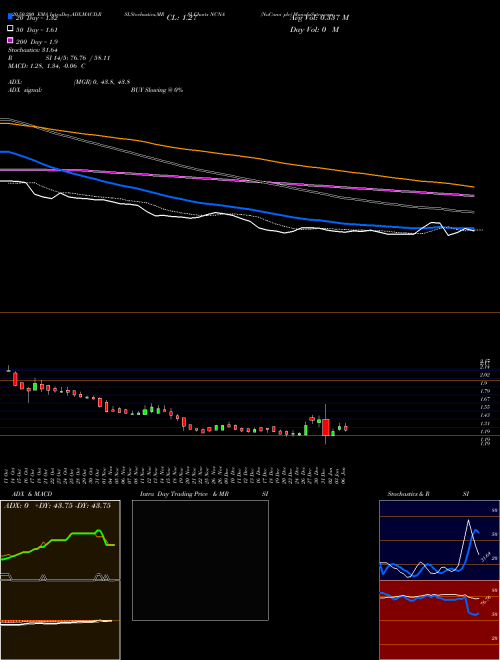The height and width of the screenshot is (660, 500).
Task: Click the '31.64' label in the Stochastics panel
Action: click(485, 556)
